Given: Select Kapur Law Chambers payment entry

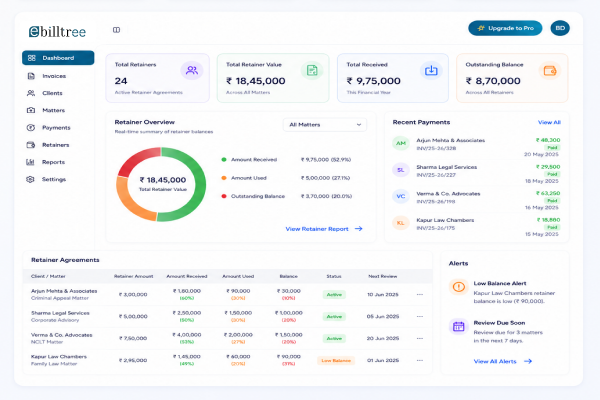Looking at the screenshot, I should point(445,220).
